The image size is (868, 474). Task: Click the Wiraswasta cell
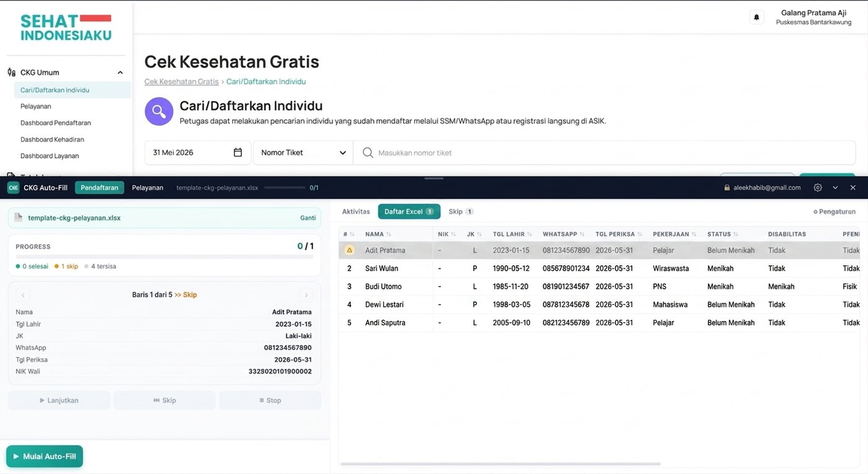tap(671, 268)
